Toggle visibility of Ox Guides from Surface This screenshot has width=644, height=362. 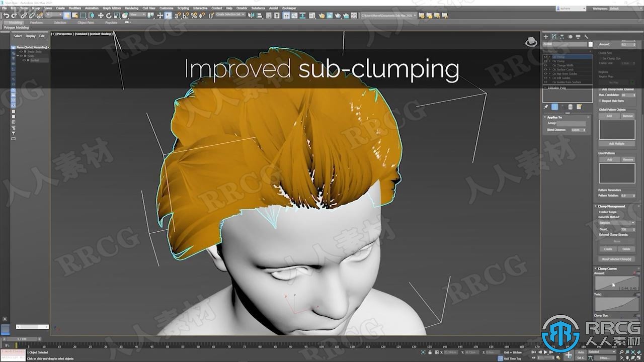[x=545, y=82]
